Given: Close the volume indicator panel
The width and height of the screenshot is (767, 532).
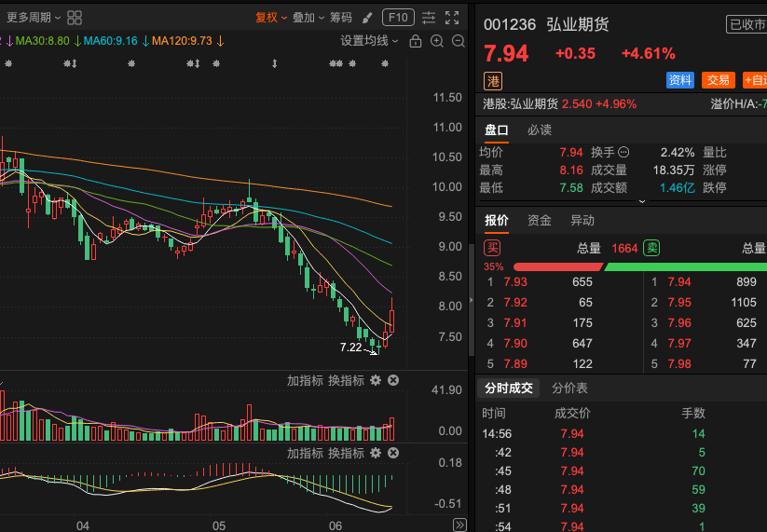Looking at the screenshot, I should [x=393, y=380].
